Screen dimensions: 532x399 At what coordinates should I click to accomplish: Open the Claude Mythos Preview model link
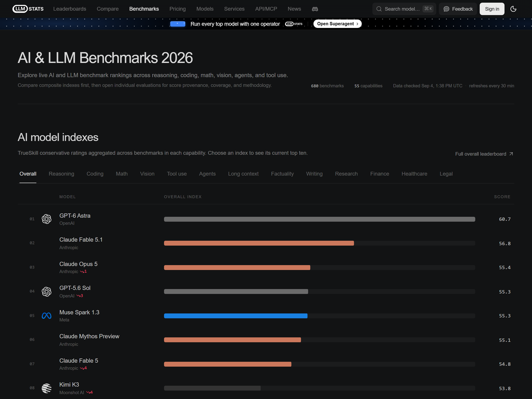point(89,336)
